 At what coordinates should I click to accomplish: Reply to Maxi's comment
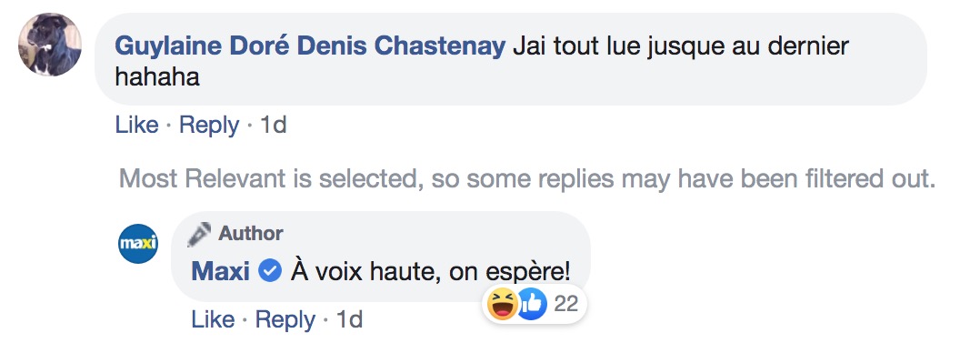(x=285, y=320)
